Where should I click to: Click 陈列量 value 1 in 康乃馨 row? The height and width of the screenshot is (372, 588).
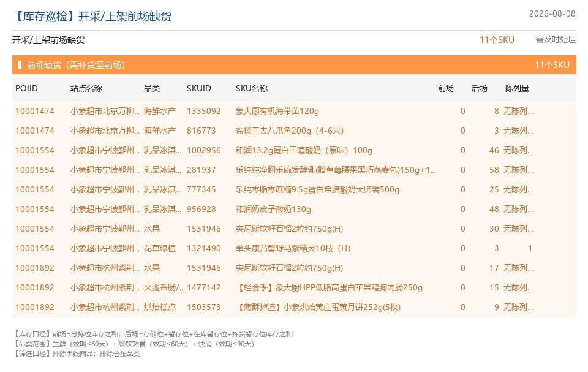[x=530, y=248]
